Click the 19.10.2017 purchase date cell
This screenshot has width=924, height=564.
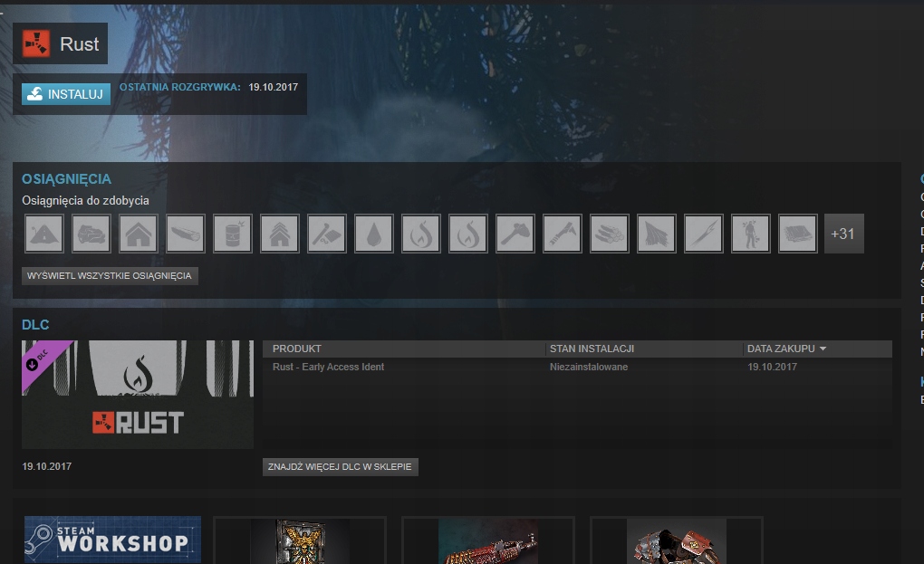pos(772,367)
